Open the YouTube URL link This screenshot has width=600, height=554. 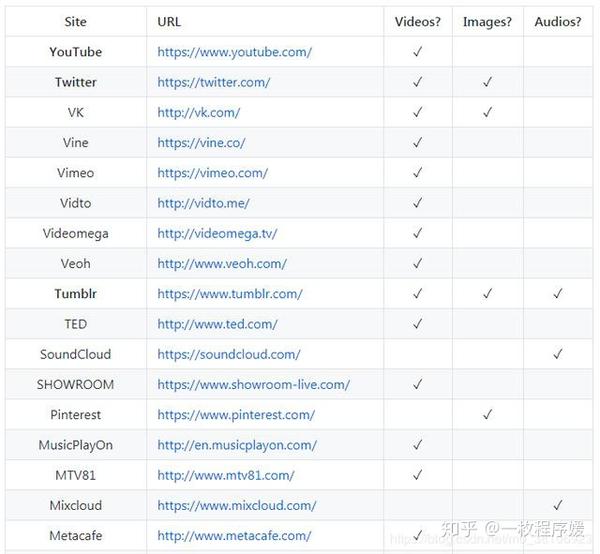[x=235, y=52]
